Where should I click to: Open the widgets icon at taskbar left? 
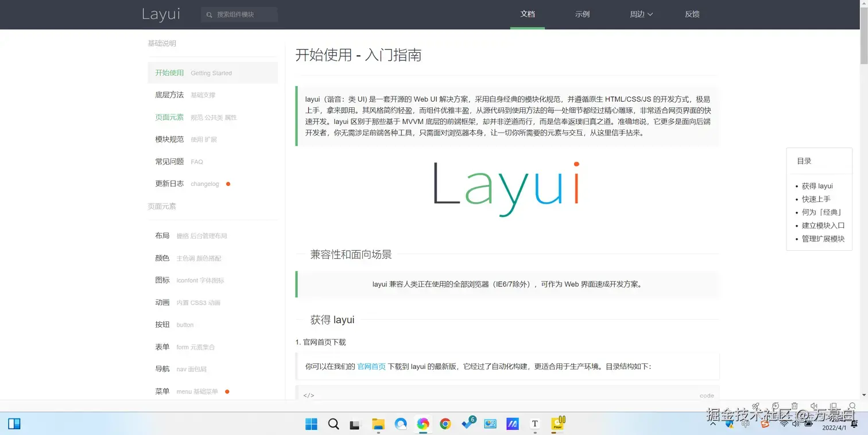tap(14, 424)
